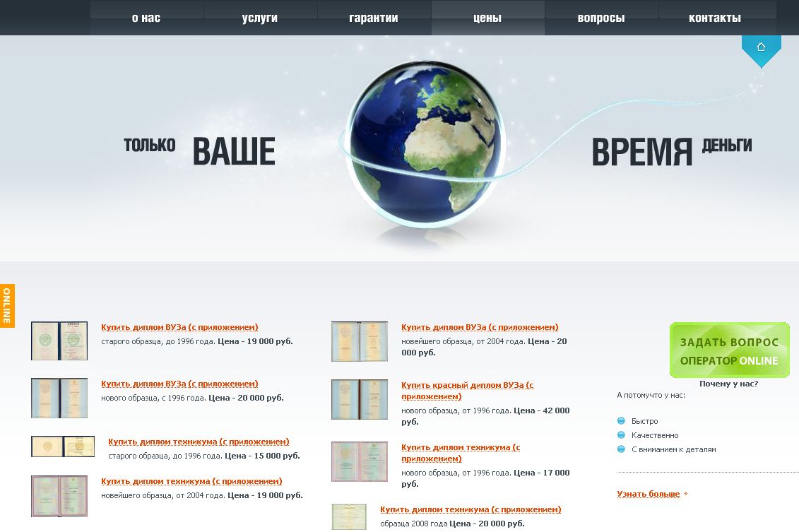
Task: Open the «вопросы» menu item
Action: pos(601,18)
